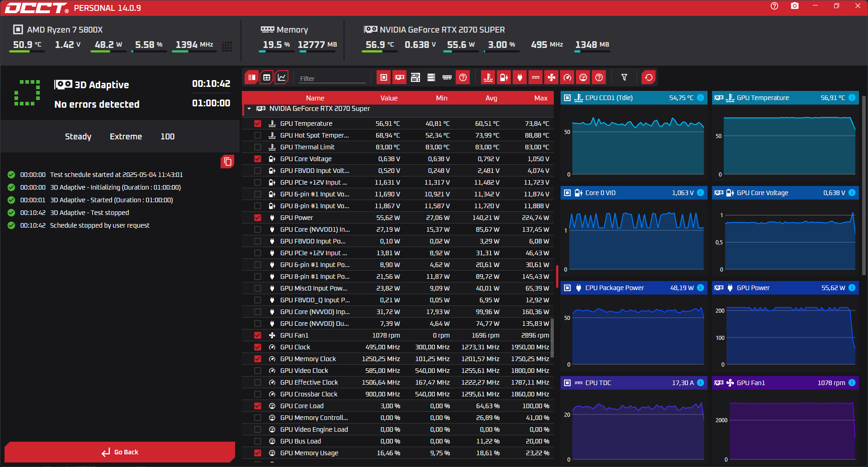Toggle GPU sensors filter icon

click(x=400, y=77)
